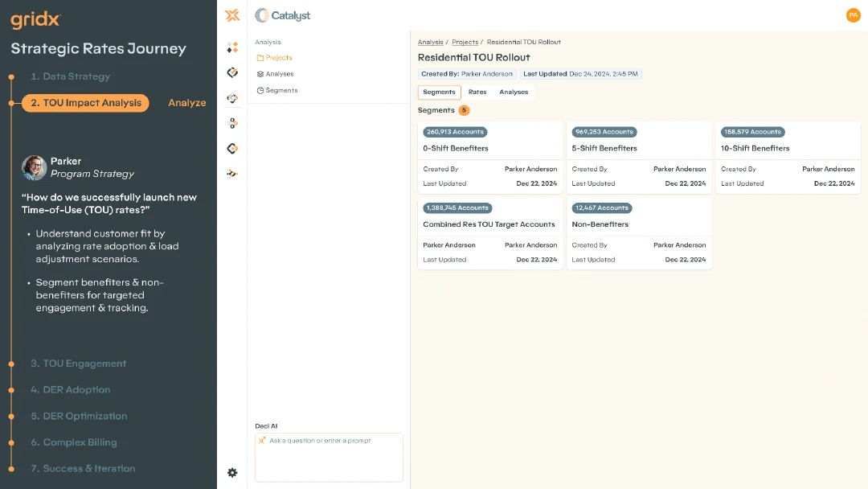Open the connected-nodes icon in the sidebar
The width and height of the screenshot is (868, 489).
tap(232, 123)
